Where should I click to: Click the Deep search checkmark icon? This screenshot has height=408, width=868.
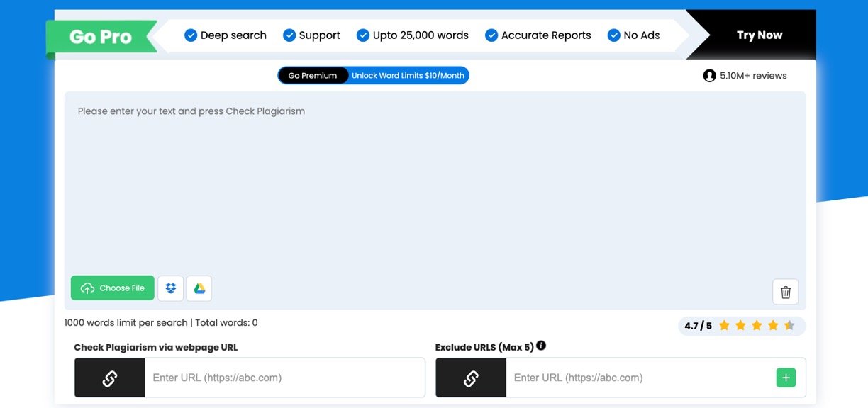coord(191,35)
